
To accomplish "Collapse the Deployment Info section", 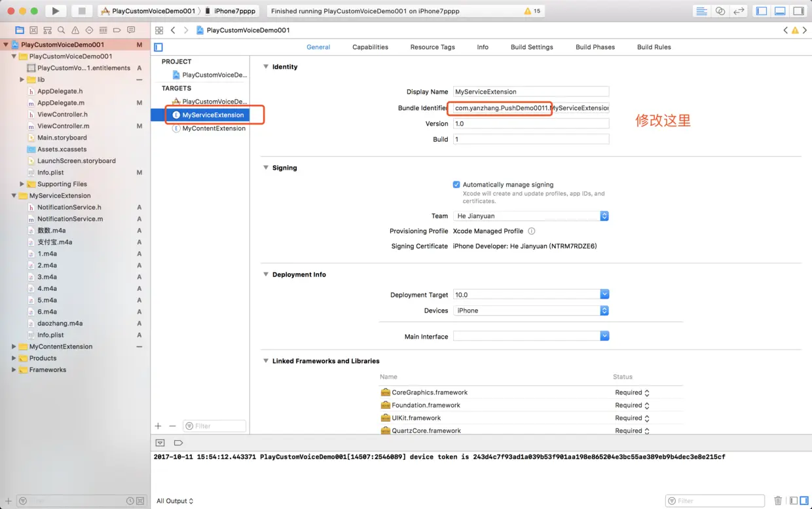I will (266, 274).
